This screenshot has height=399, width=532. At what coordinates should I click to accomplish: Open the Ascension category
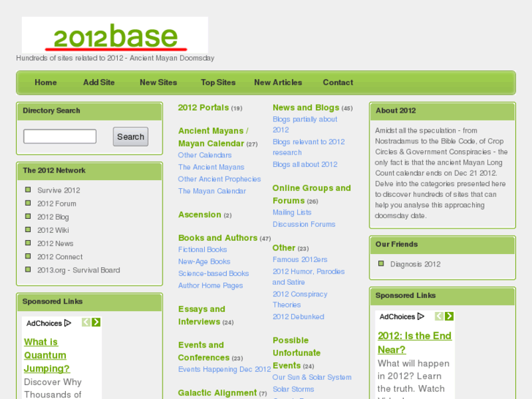200,215
